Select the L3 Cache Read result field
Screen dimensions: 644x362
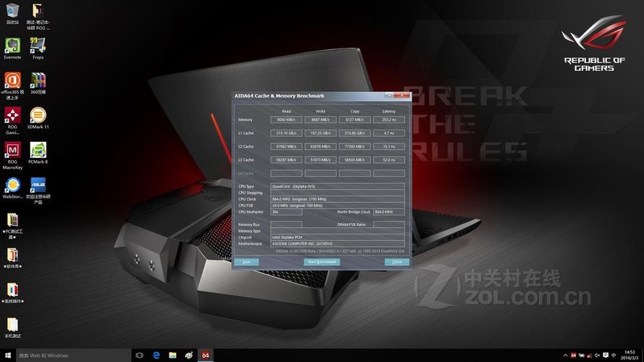click(286, 160)
